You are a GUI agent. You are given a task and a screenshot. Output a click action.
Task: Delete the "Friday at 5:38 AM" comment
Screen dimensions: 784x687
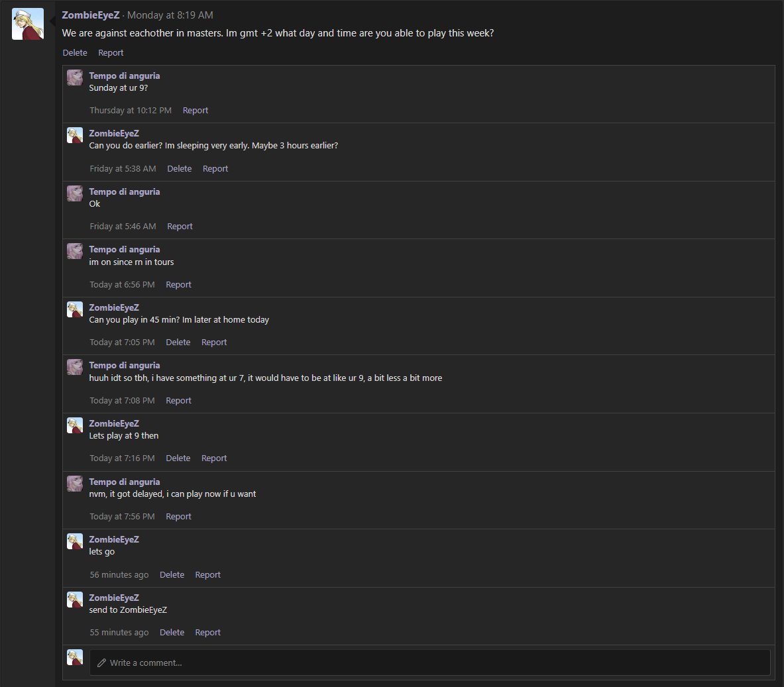pyautogui.click(x=180, y=168)
